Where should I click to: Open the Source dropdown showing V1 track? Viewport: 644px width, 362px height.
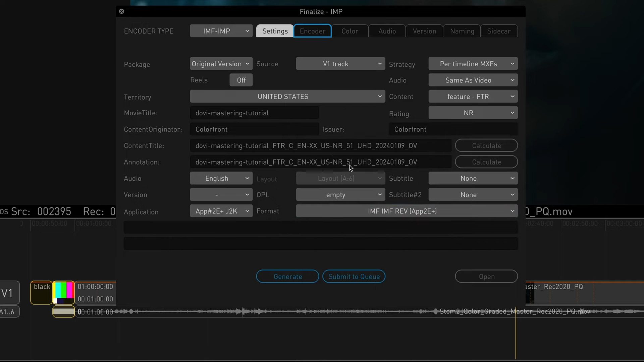pos(340,63)
